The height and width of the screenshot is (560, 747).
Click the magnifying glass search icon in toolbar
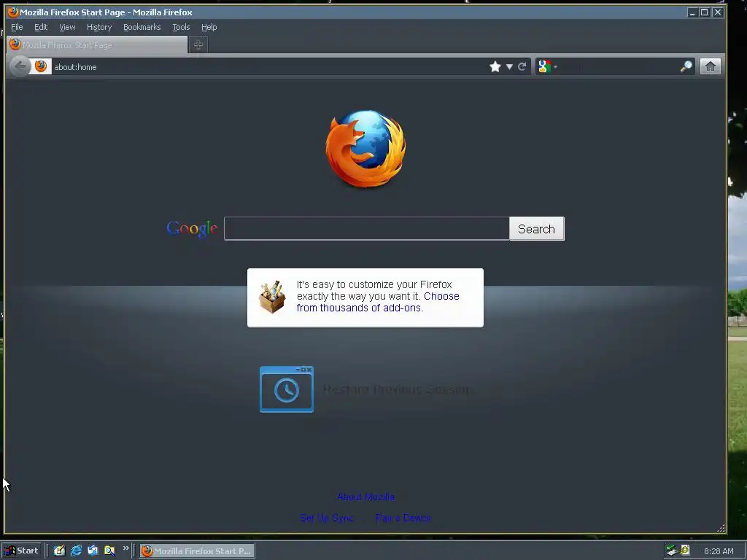[x=686, y=66]
